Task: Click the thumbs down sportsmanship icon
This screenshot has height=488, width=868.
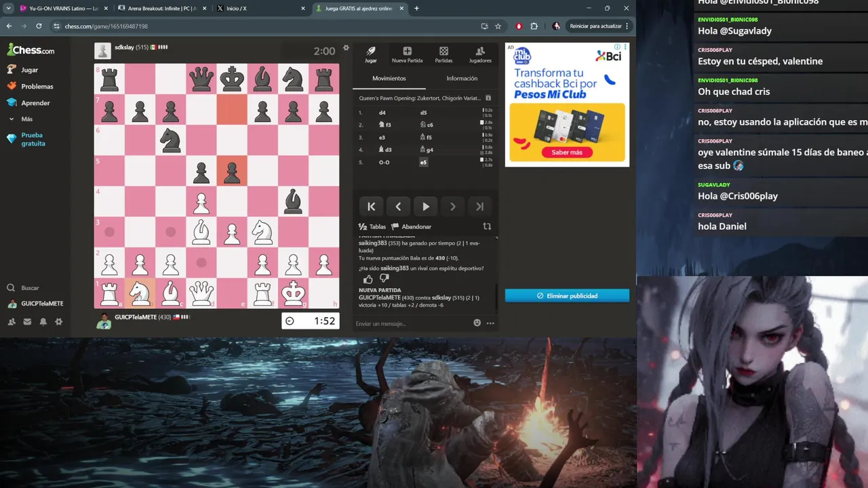Action: (x=384, y=279)
